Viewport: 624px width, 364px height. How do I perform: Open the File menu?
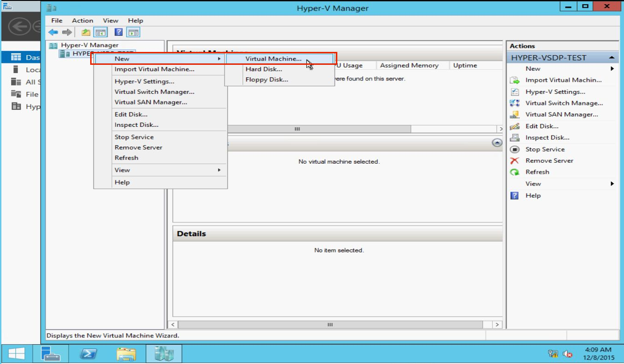[57, 21]
